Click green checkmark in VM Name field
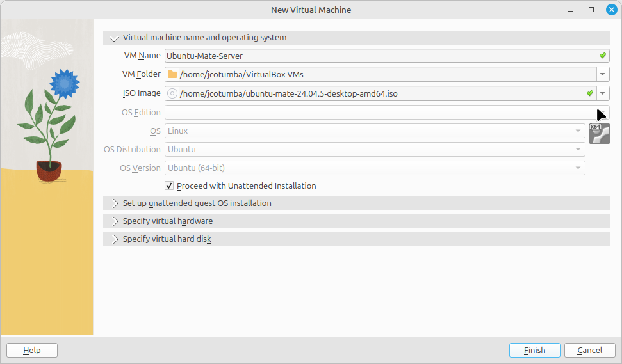The image size is (622, 364). coord(603,56)
